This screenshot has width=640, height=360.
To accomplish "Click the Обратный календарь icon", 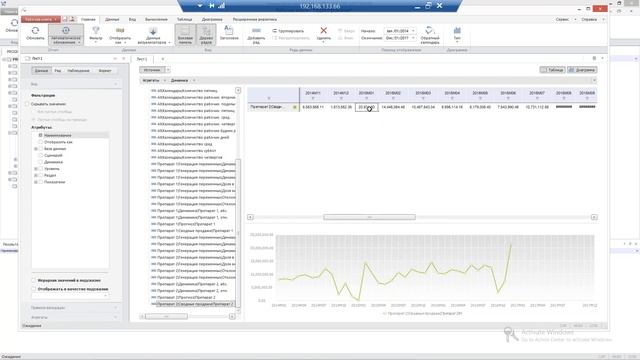I will click(429, 30).
